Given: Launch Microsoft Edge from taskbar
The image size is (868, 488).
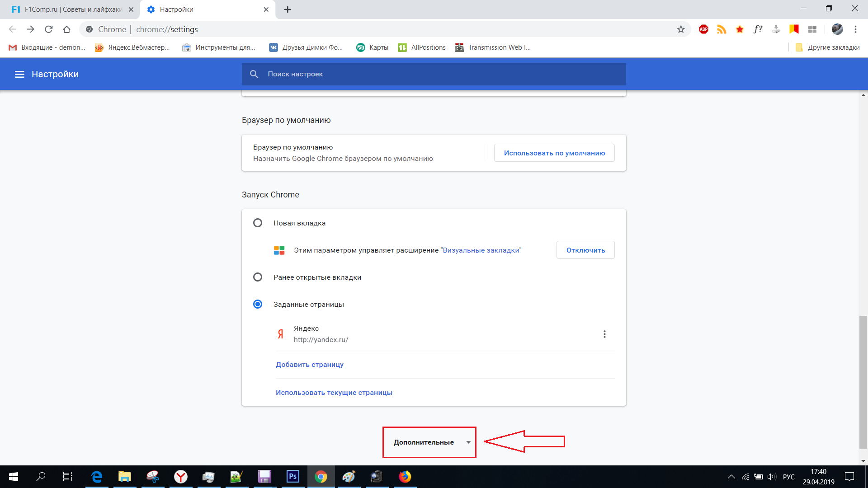Looking at the screenshot, I should pos(97,477).
